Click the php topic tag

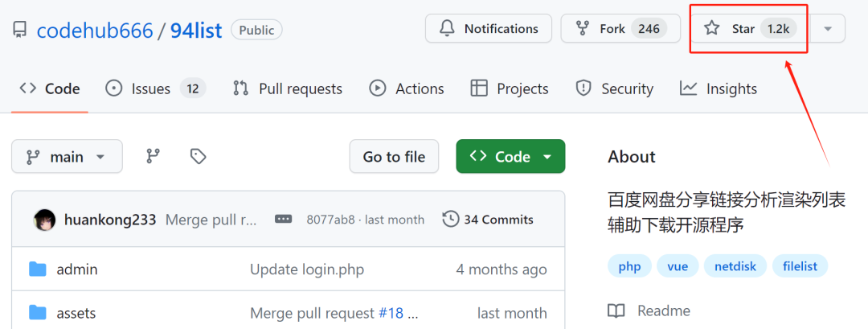pyautogui.click(x=629, y=266)
